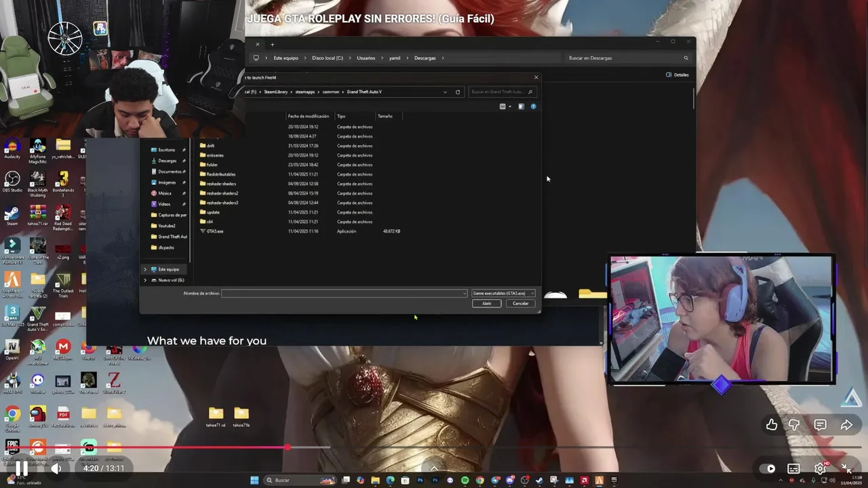Image resolution: width=868 pixels, height=488 pixels.
Task: Click steamapps breadcrumb in dialog path
Action: [x=305, y=91]
